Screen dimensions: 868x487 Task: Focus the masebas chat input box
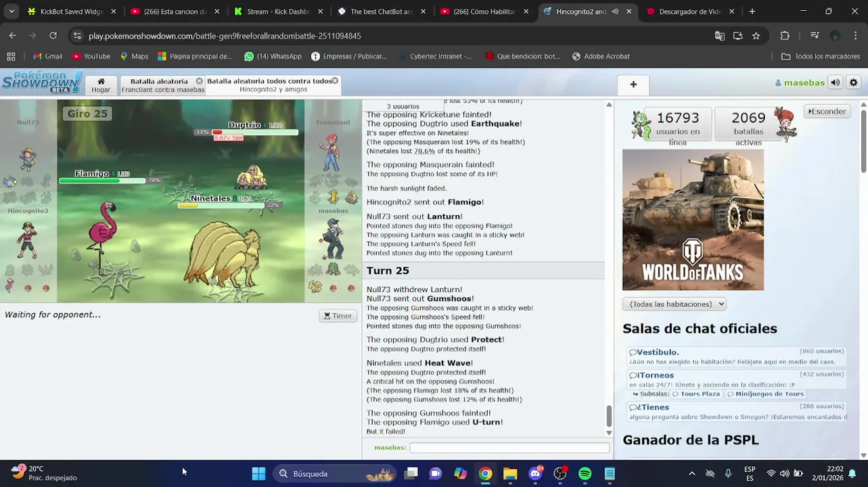pos(509,448)
